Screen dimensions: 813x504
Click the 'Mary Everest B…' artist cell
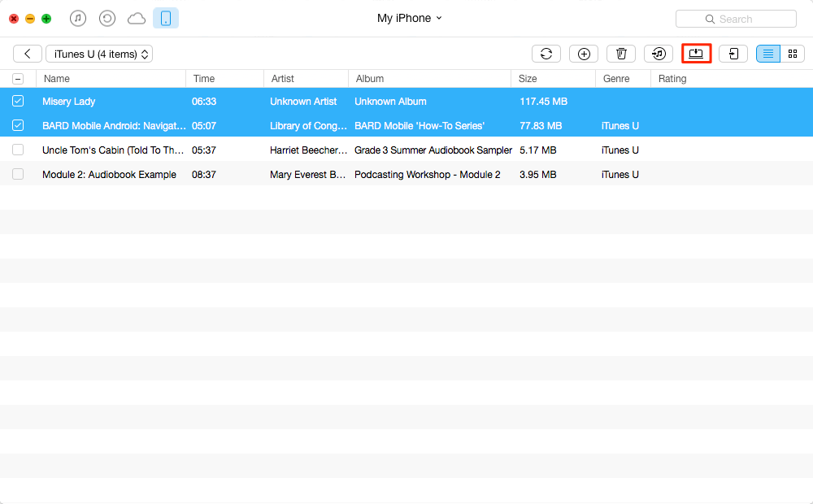point(307,175)
